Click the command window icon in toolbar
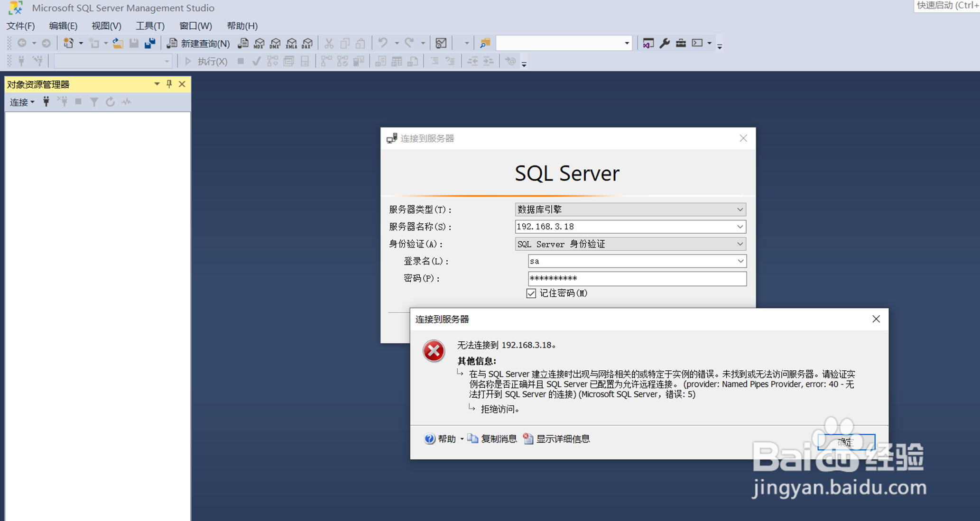The height and width of the screenshot is (521, 980). point(697,43)
